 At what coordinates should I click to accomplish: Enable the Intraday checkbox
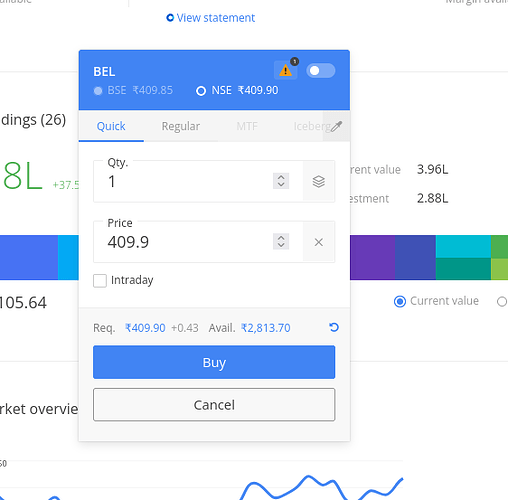(100, 281)
